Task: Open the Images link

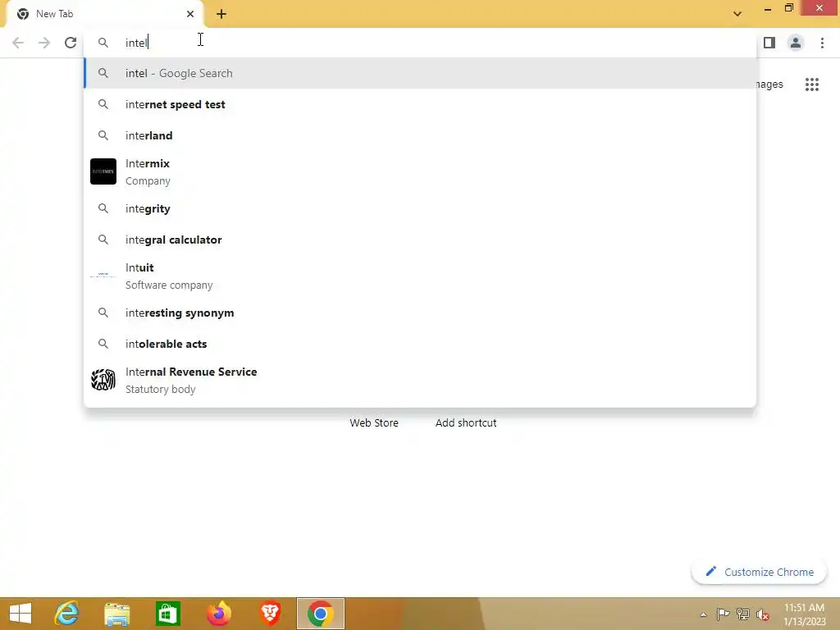Action: (x=769, y=84)
